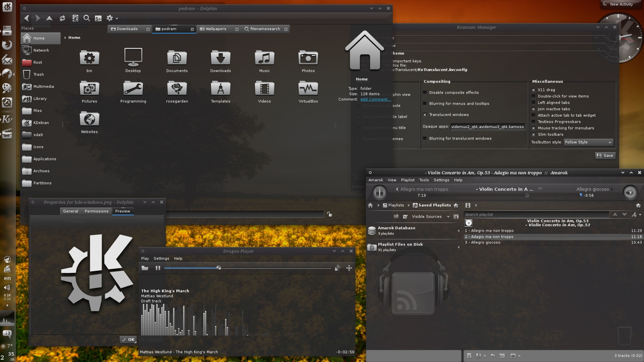This screenshot has width=644, height=362.
Task: Open volume control in system tray
Action: pos(7,288)
